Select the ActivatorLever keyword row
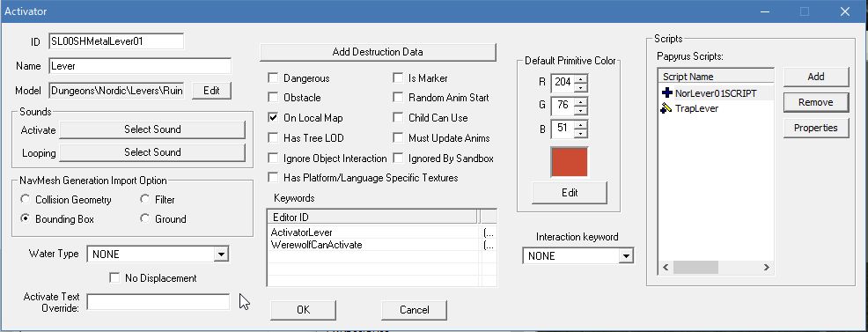Image resolution: width=868 pixels, height=332 pixels. 382,232
